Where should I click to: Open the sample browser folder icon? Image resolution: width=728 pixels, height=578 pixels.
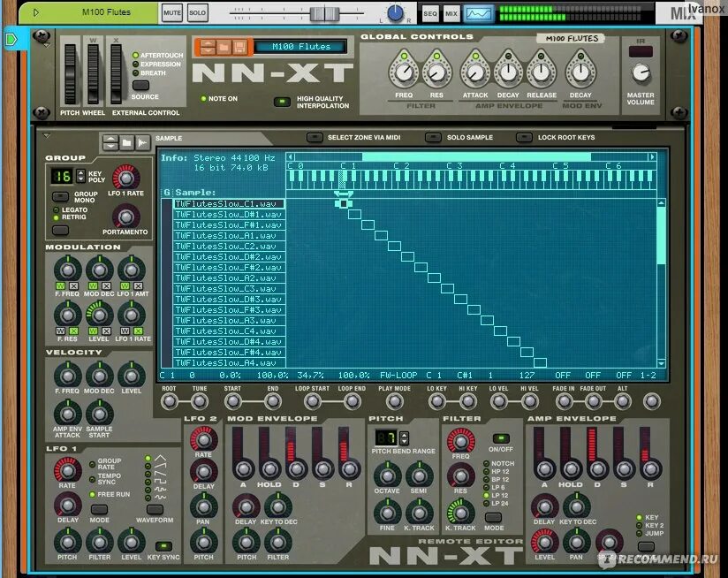click(x=126, y=143)
